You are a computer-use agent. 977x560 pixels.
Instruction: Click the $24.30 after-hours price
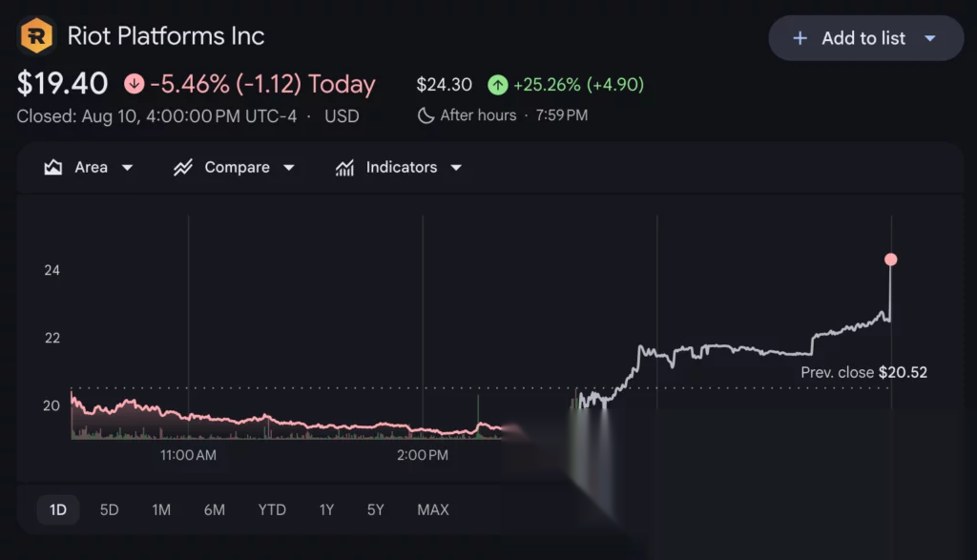[x=444, y=84]
